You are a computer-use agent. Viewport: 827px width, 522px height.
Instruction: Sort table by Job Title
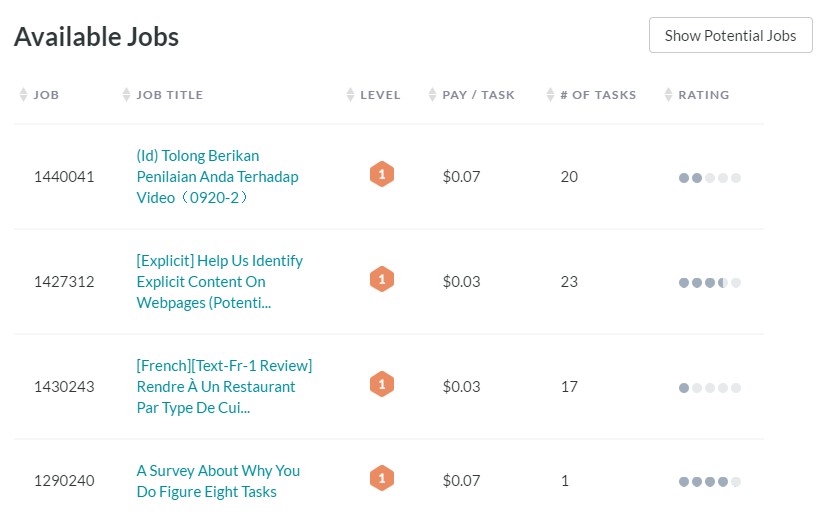click(126, 95)
